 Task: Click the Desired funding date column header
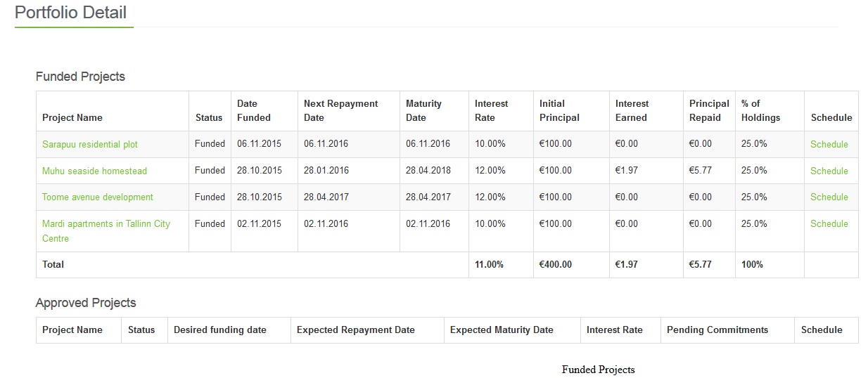220,330
